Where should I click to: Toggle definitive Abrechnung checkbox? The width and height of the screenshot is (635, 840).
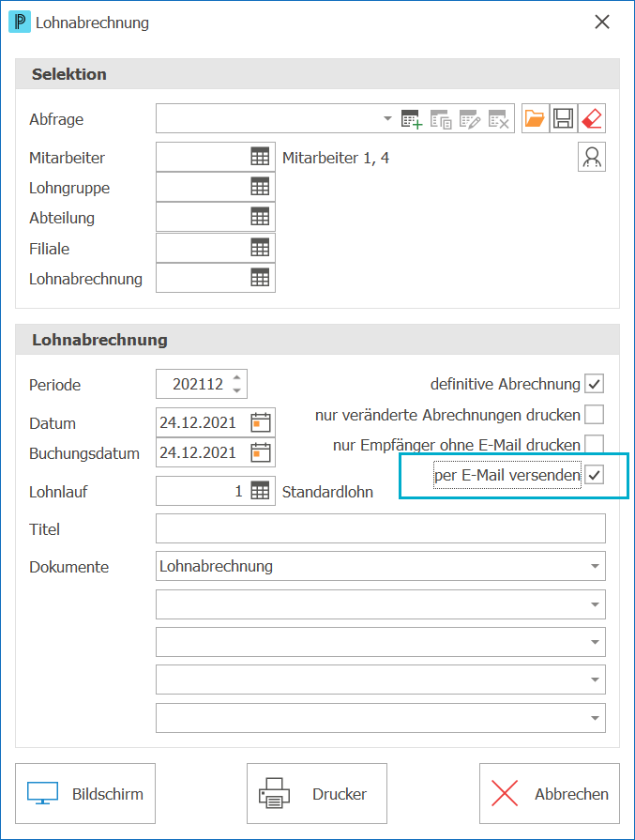pyautogui.click(x=595, y=384)
